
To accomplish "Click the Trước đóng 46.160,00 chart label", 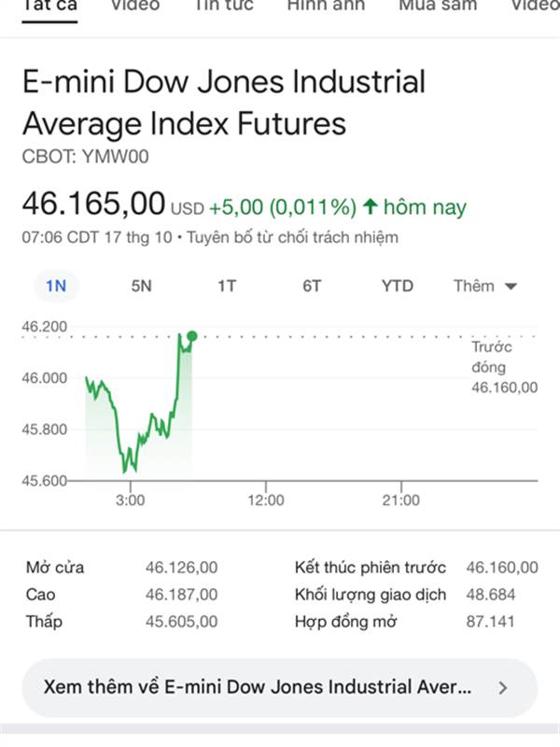I will pyautogui.click(x=504, y=367).
